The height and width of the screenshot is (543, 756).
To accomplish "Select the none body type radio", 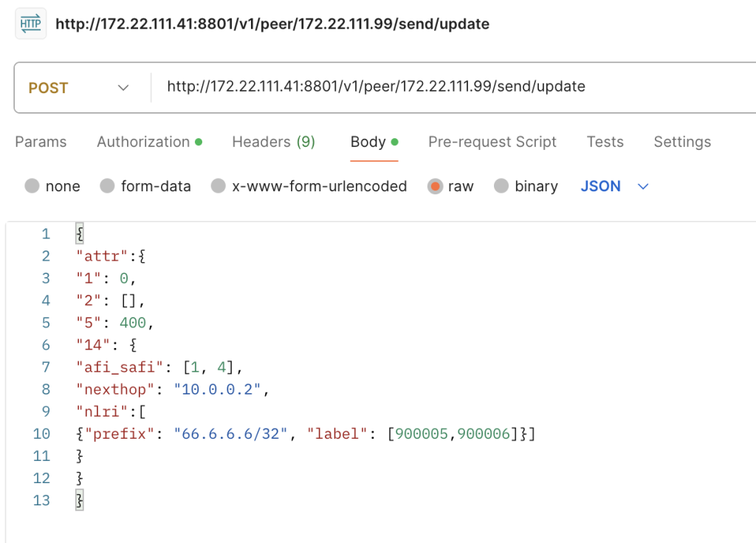I will (32, 186).
